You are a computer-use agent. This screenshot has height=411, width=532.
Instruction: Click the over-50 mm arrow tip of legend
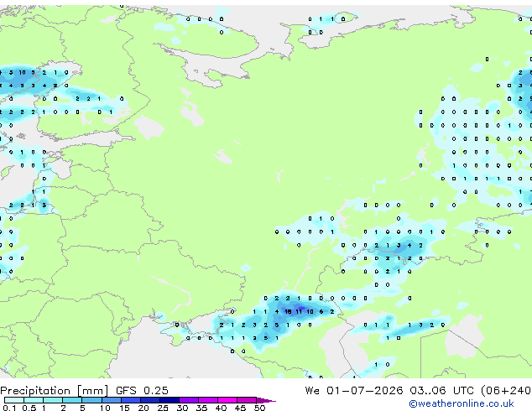click(x=266, y=400)
